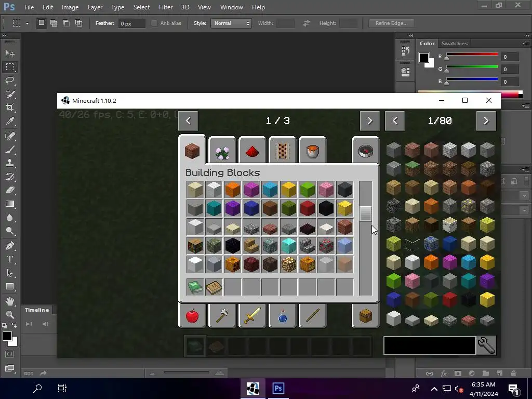Select Subtract from selection mode
532x399 pixels.
tap(66, 23)
